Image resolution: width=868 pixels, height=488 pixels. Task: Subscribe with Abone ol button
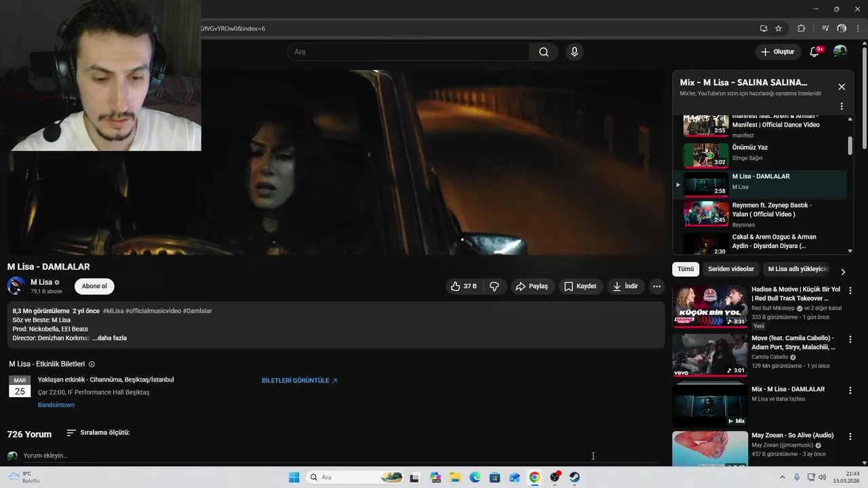pyautogui.click(x=94, y=286)
